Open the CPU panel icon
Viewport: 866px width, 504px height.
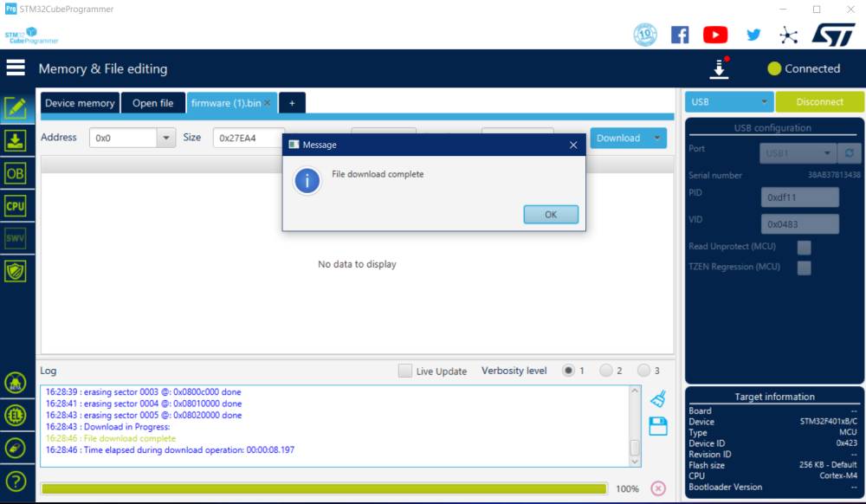click(16, 206)
